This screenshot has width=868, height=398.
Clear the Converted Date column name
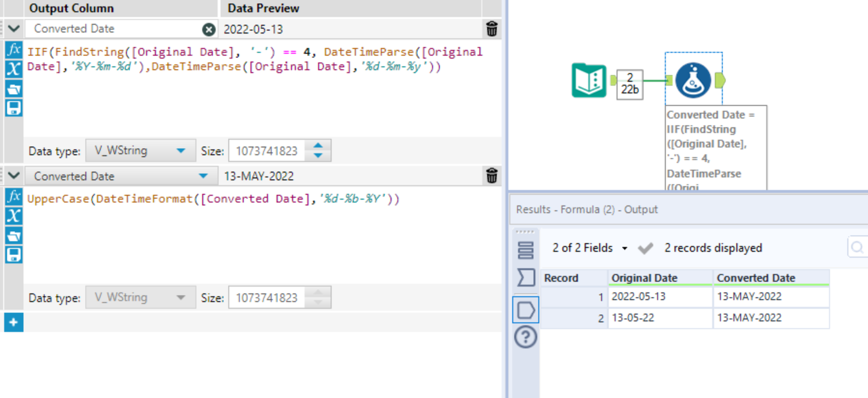(x=208, y=28)
